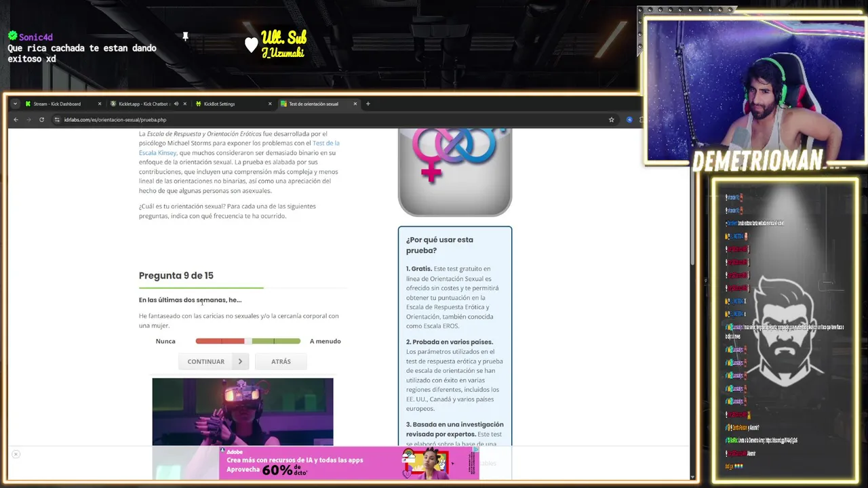
Task: View site information icon in address bar
Action: pos(57,119)
